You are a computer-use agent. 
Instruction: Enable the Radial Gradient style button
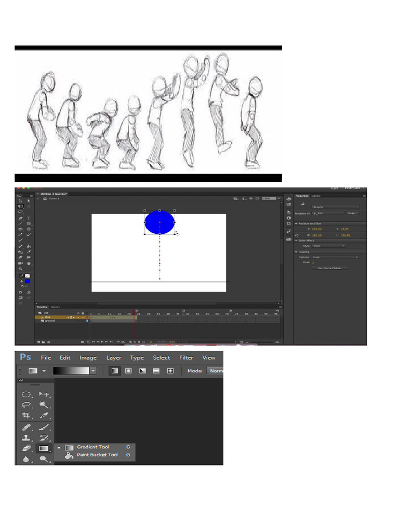point(128,371)
